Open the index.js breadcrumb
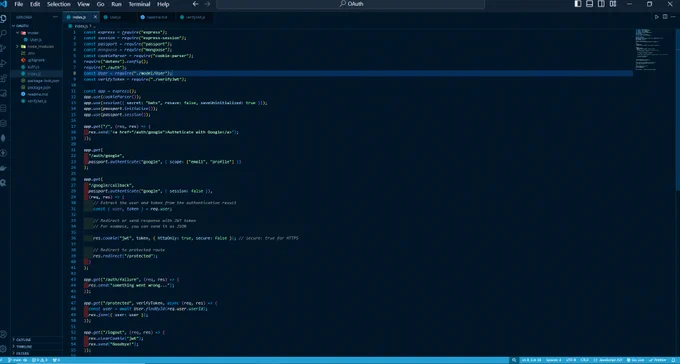The image size is (680, 364). point(80,26)
